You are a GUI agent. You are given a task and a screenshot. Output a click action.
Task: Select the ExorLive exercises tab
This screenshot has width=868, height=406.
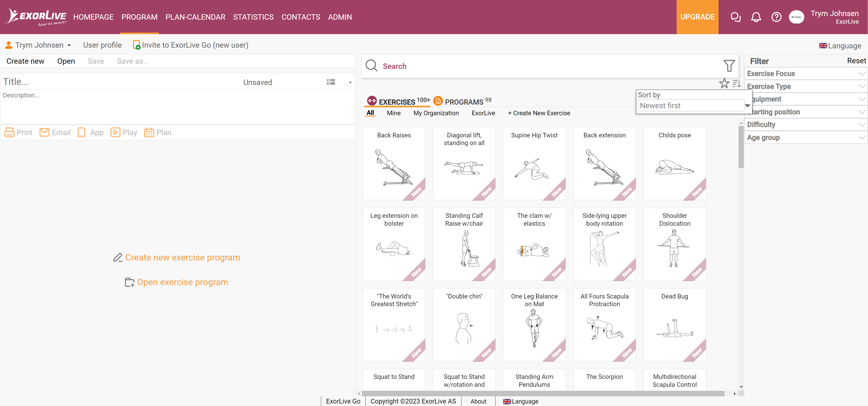coord(483,113)
